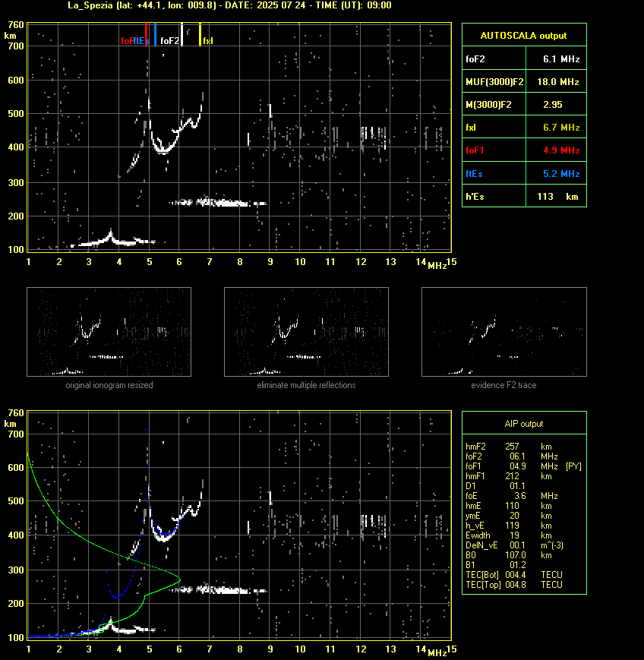Select the B0 107.0 km row
Image resolution: width=644 pixels, height=660 pixels.
[x=509, y=555]
